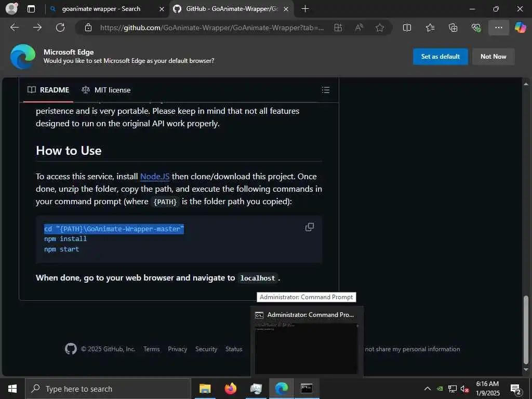Viewport: 532px width, 399px height.
Task: Click the taskbar search box
Action: [108, 389]
